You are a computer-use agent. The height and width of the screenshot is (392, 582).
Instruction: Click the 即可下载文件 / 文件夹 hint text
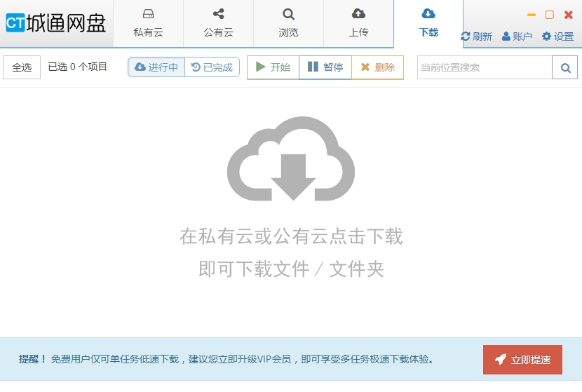291,269
